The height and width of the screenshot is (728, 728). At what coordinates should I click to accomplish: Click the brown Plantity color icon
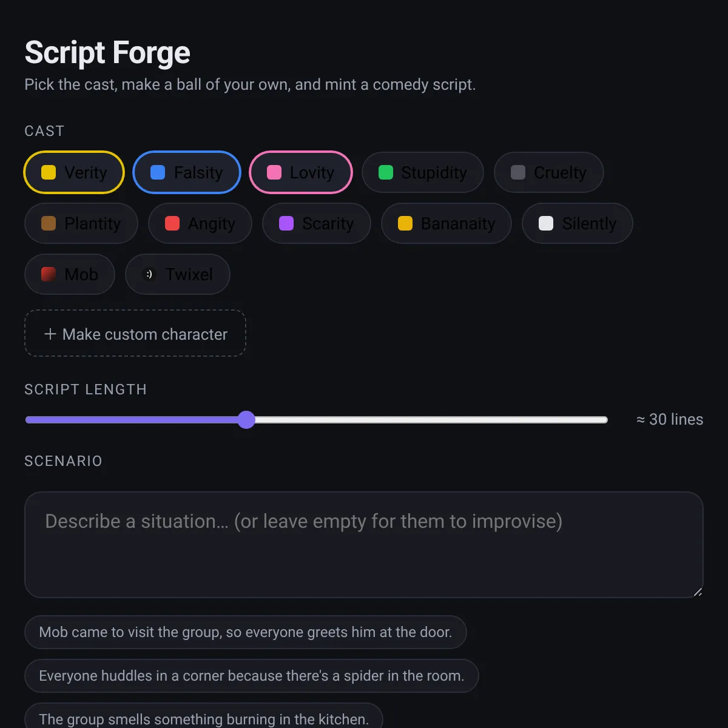[49, 223]
